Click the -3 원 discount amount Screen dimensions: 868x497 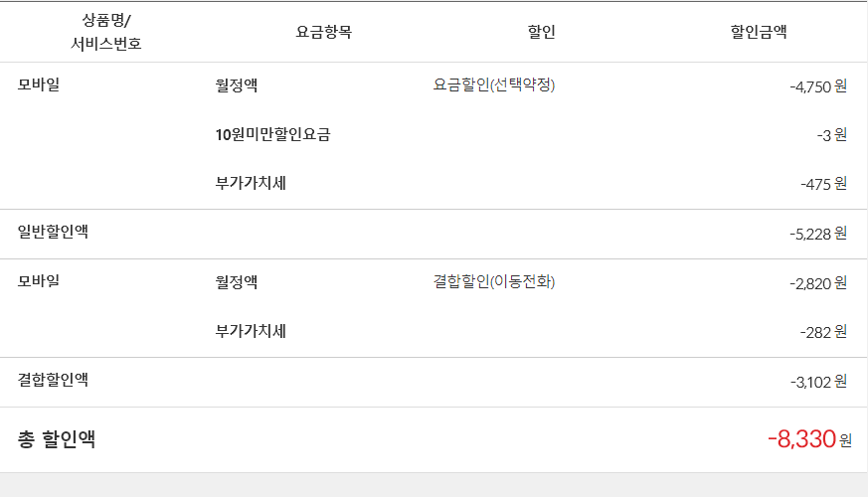point(831,135)
